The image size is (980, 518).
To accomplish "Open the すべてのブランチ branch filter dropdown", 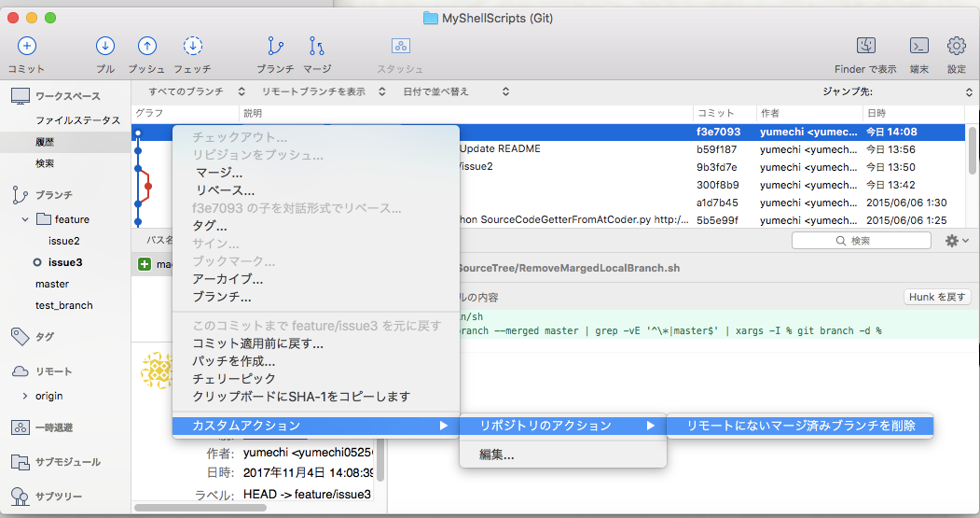I will (197, 91).
